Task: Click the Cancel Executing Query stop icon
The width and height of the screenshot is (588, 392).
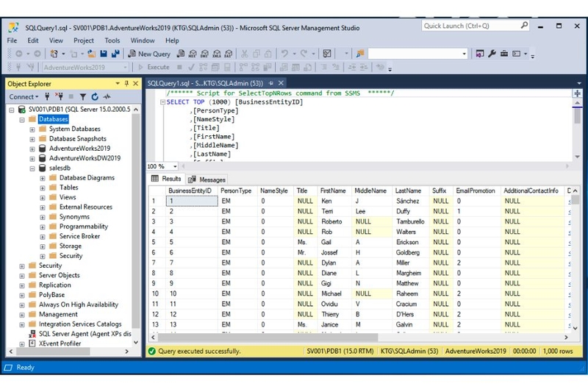Action: click(x=179, y=67)
